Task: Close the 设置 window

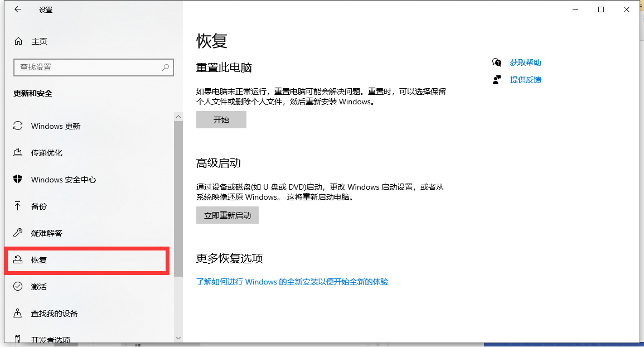Action: (x=626, y=9)
